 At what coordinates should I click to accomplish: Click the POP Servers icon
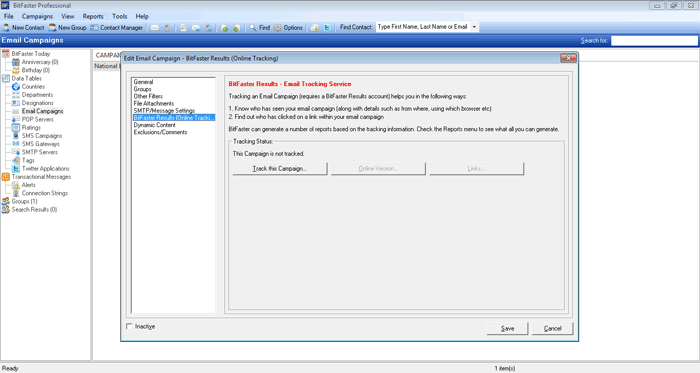point(16,119)
